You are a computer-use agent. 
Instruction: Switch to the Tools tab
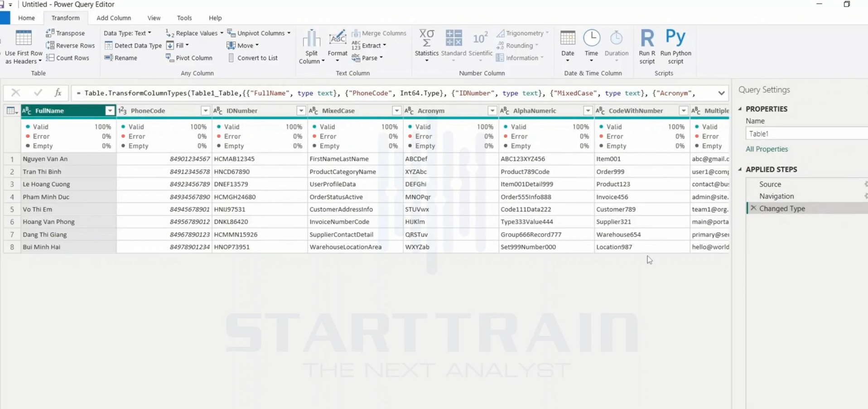pyautogui.click(x=184, y=18)
